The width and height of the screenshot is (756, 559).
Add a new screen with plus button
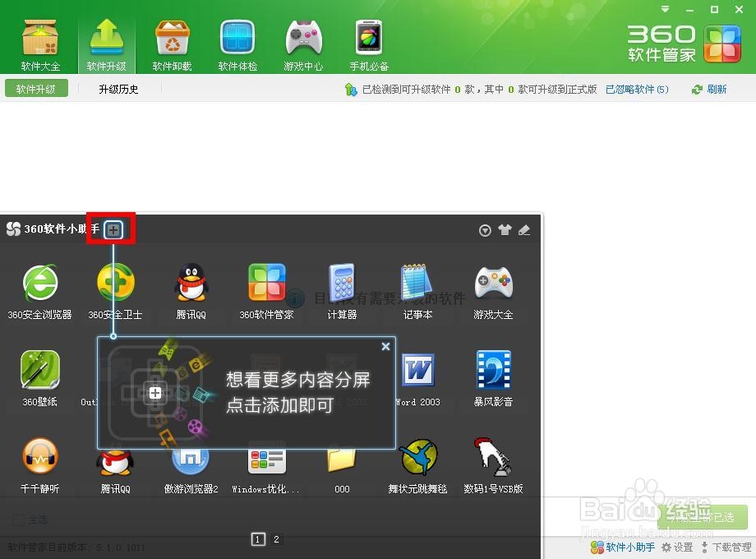(113, 229)
